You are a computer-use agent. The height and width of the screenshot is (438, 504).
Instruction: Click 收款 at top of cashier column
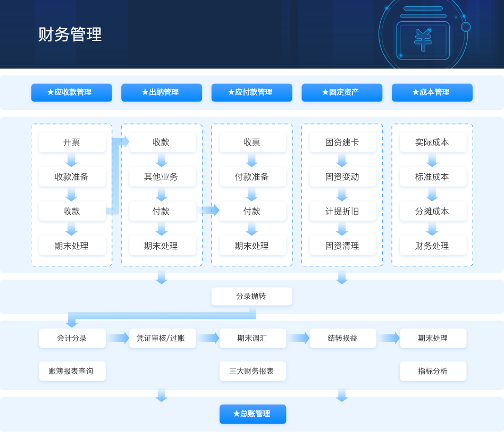pos(162,142)
